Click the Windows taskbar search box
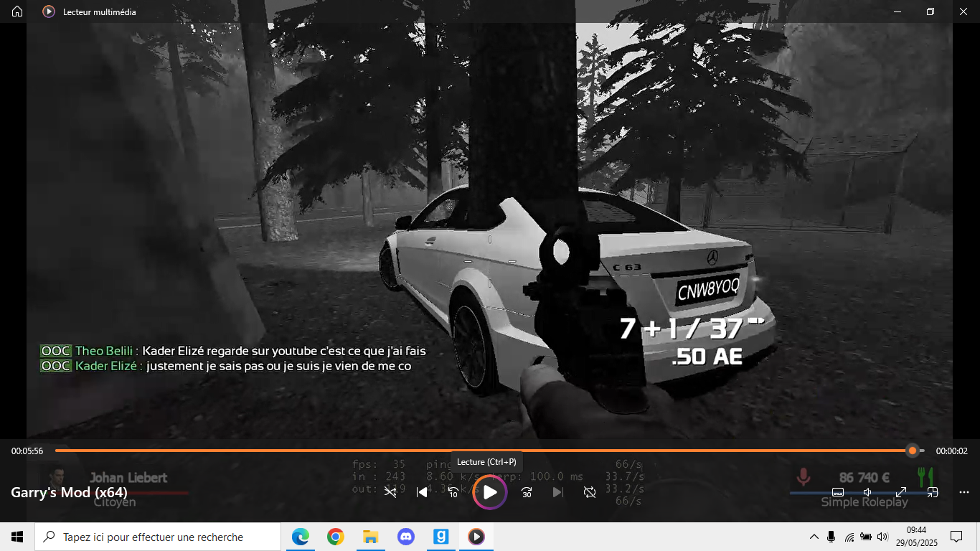 158,537
